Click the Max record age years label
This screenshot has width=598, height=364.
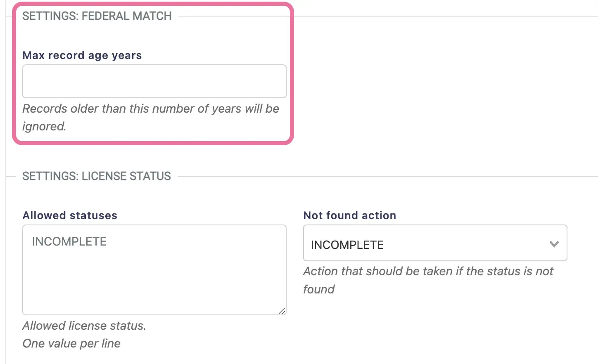coord(82,55)
